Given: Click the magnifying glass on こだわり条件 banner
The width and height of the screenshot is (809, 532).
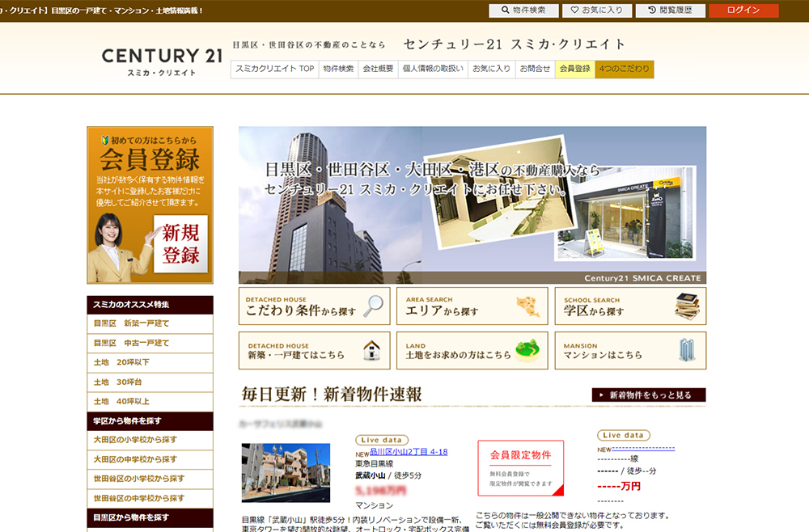Looking at the screenshot, I should 373,306.
